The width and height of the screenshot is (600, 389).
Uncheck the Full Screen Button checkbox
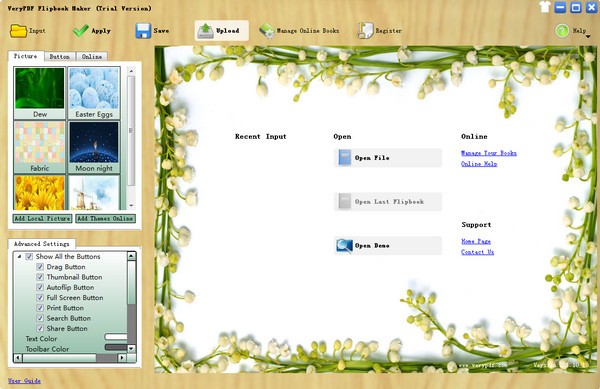pos(40,298)
